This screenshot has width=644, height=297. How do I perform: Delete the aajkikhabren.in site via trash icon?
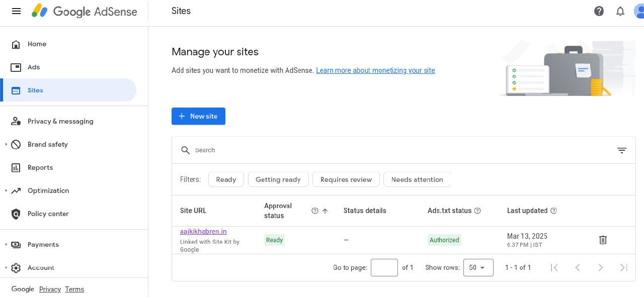603,240
